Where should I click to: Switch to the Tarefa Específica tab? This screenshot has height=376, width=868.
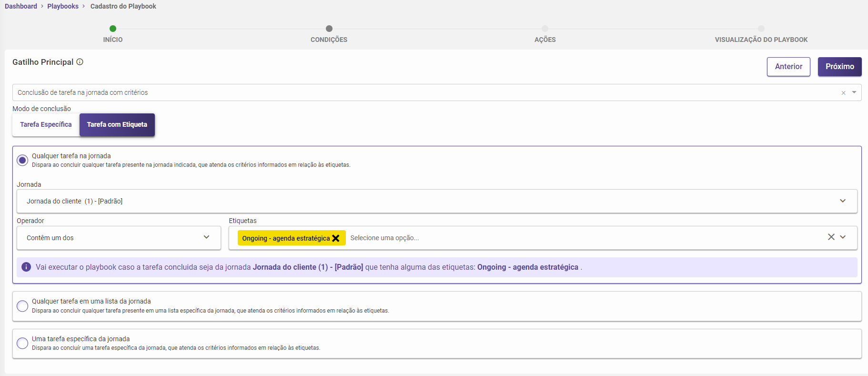[x=46, y=125]
